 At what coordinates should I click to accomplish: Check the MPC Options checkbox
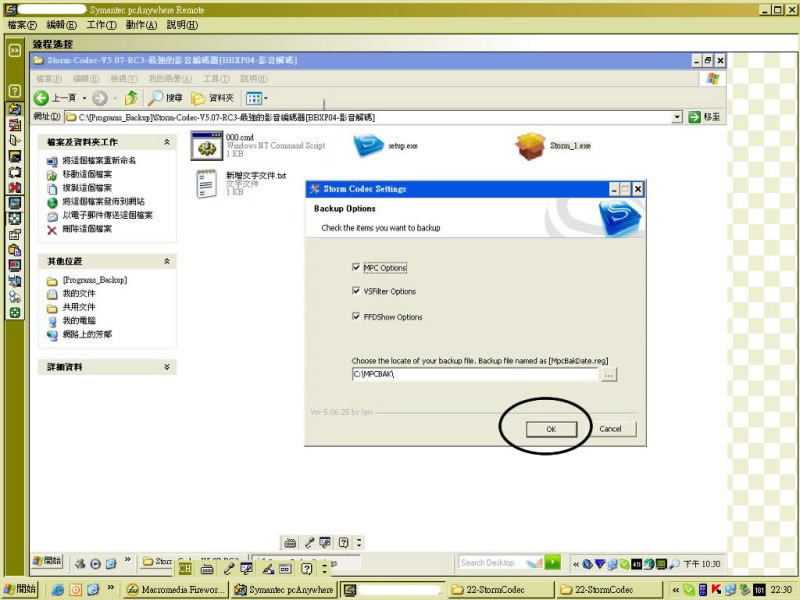356,267
